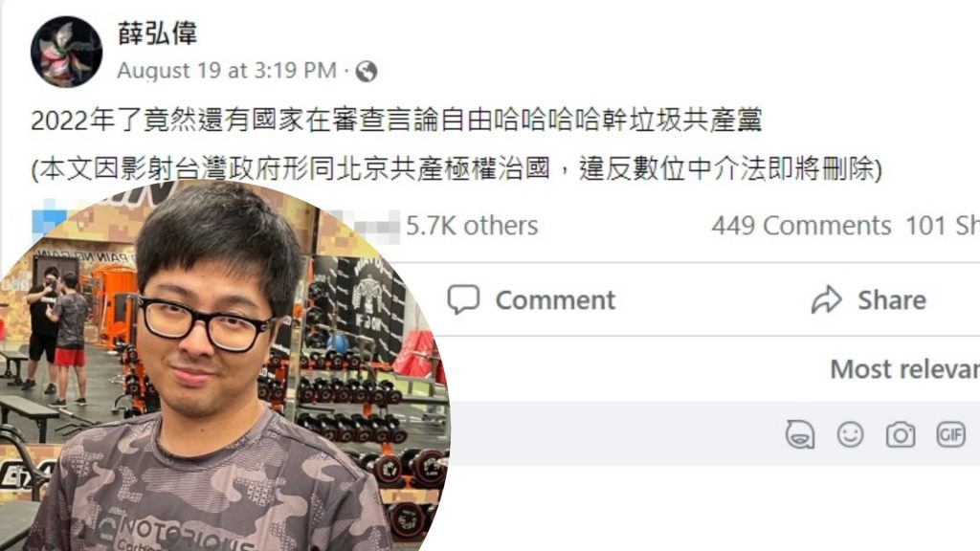Click the Comment speech bubble icon
This screenshot has width=980, height=551.
pos(464,299)
